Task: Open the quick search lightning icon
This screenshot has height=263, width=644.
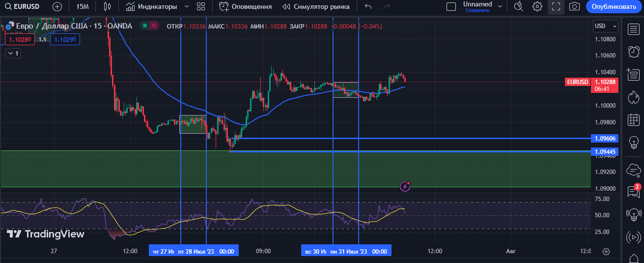Action: pos(518,6)
